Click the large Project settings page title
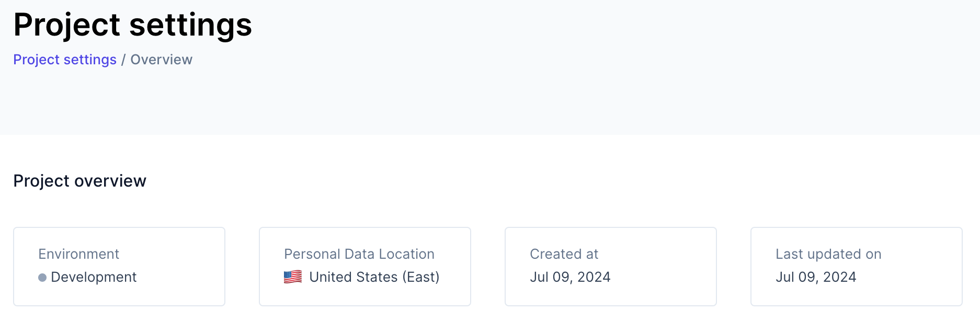 [133, 25]
